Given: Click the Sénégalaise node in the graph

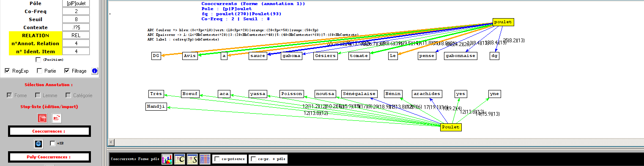Looking at the screenshot, I should (x=359, y=94).
